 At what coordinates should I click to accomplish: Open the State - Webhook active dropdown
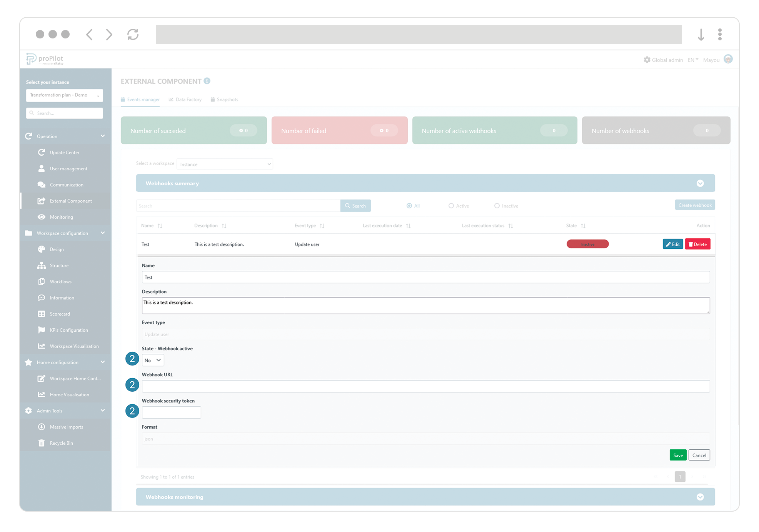(x=153, y=360)
